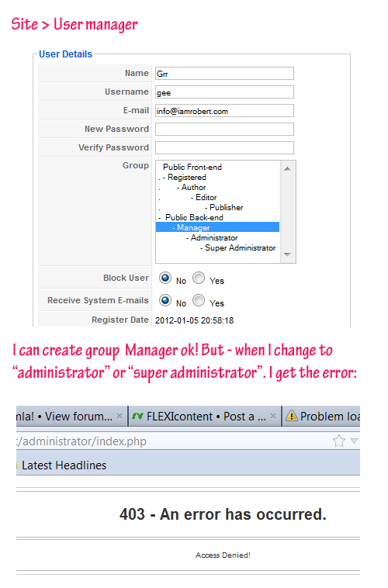388x588 pixels.
Task: Select No for Block User
Action: pos(165,278)
